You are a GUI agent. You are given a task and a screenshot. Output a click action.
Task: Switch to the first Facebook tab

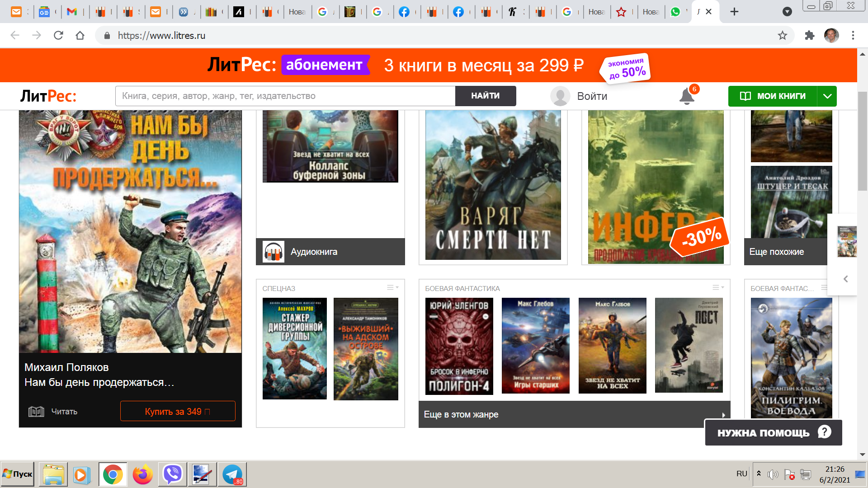(404, 12)
